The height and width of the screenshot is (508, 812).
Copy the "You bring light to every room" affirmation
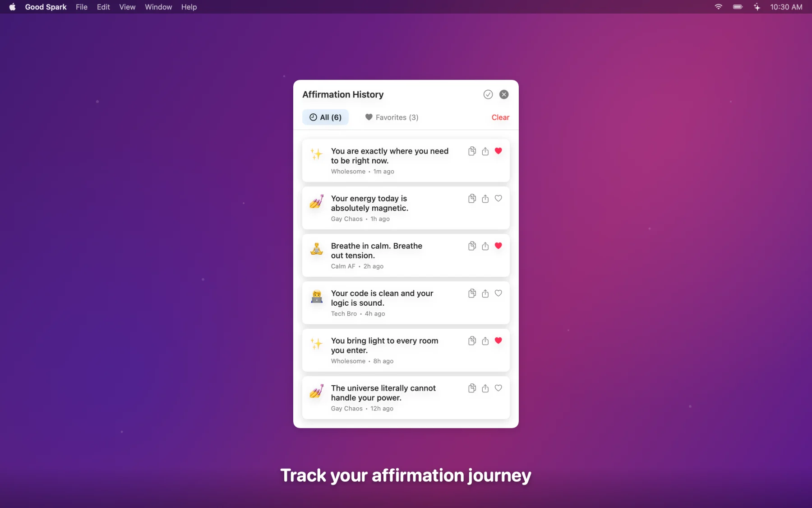coord(472,341)
